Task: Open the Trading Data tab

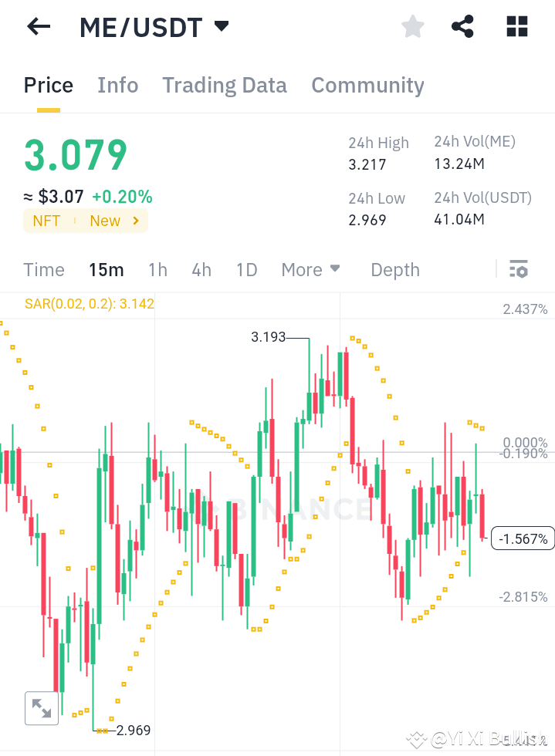Action: (224, 86)
